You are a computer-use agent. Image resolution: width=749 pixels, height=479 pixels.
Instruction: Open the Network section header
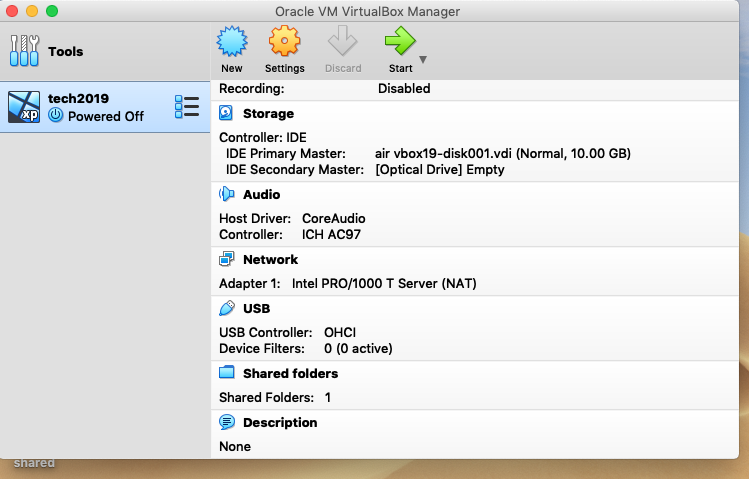(x=270, y=259)
